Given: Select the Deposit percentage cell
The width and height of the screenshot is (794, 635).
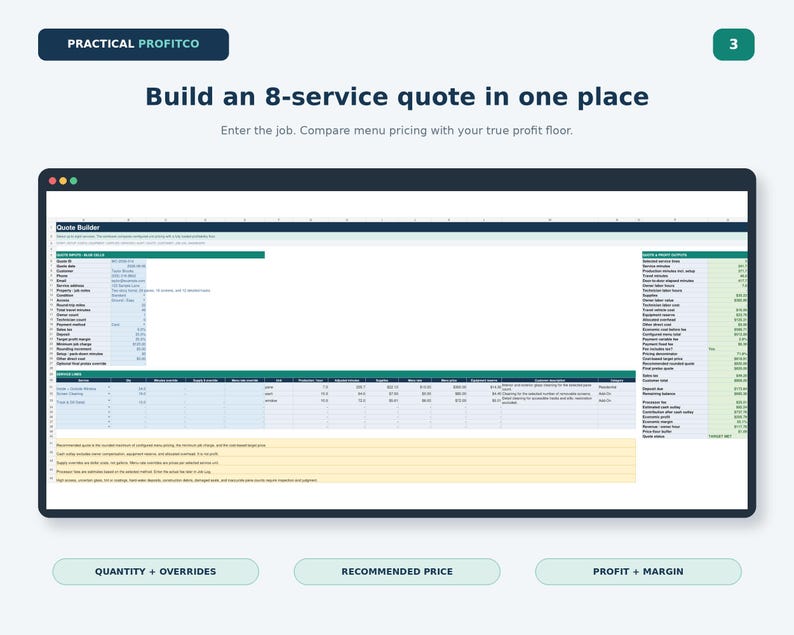Looking at the screenshot, I should 129,334.
